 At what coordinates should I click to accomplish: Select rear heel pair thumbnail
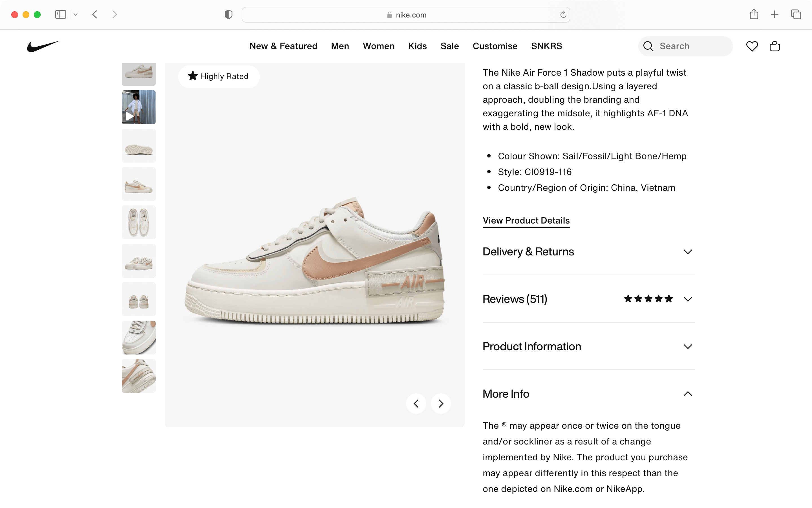pos(139,299)
